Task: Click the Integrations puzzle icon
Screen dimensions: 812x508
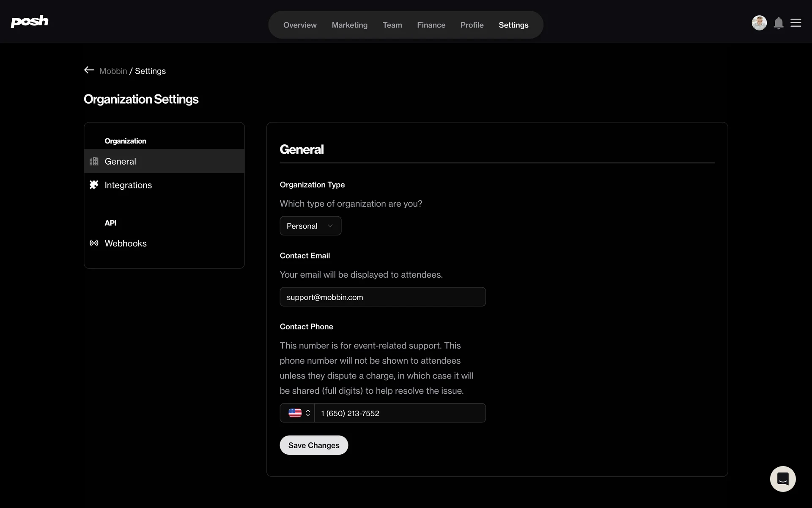Action: click(x=94, y=185)
